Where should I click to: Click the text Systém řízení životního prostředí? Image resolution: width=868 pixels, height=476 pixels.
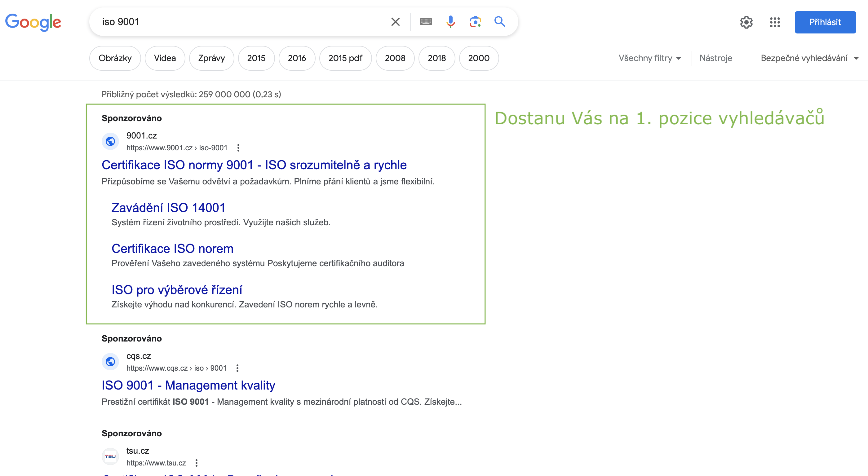(x=176, y=222)
